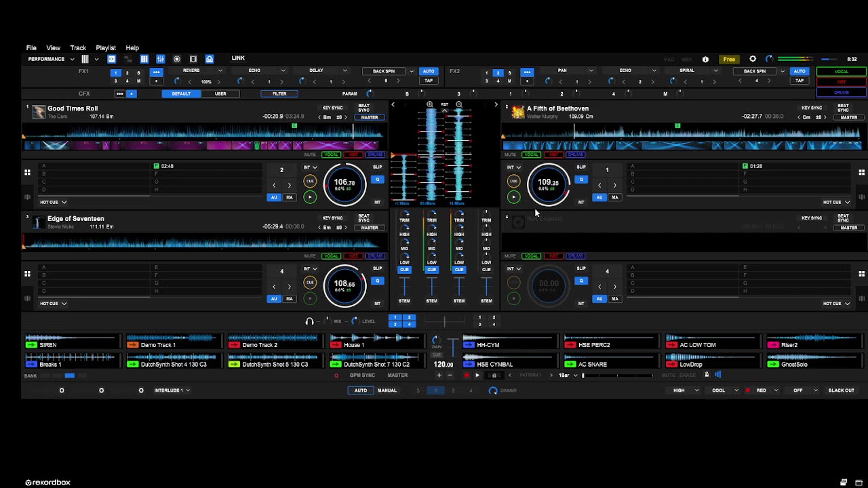Click CUE button on deck 1

[x=310, y=181]
